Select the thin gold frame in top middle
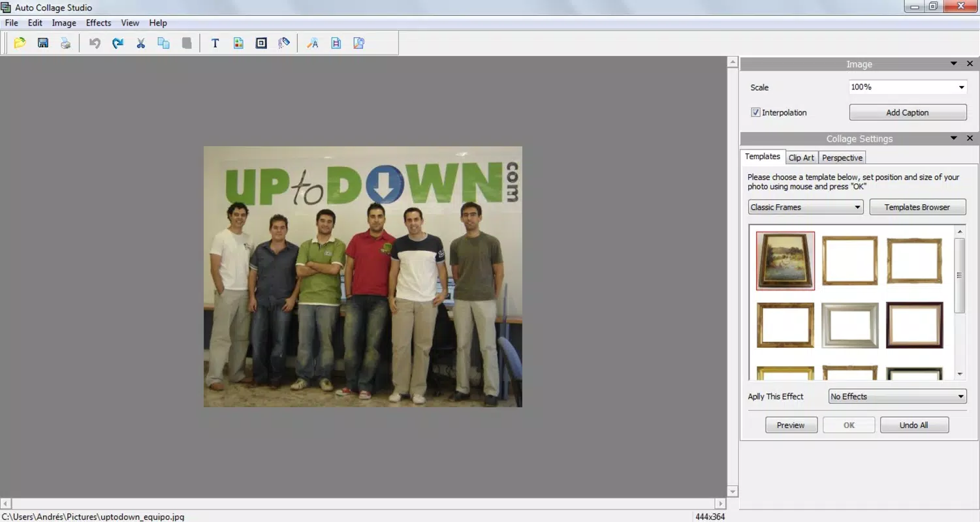 (849, 260)
